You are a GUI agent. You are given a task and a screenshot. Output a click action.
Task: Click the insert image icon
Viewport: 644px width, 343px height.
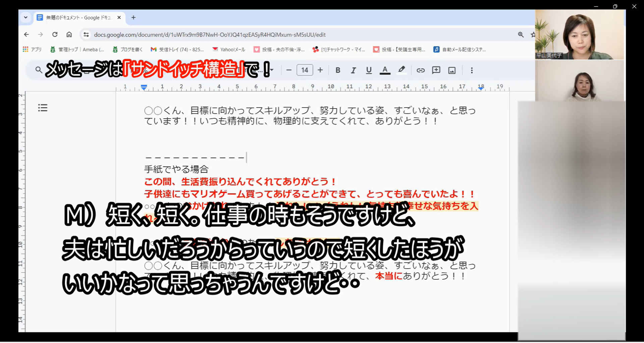click(x=452, y=70)
